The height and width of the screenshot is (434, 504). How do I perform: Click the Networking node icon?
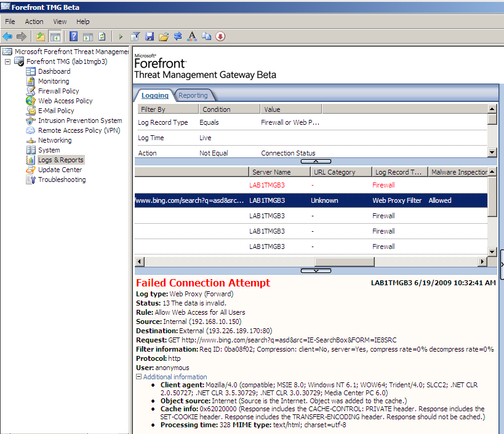point(31,141)
